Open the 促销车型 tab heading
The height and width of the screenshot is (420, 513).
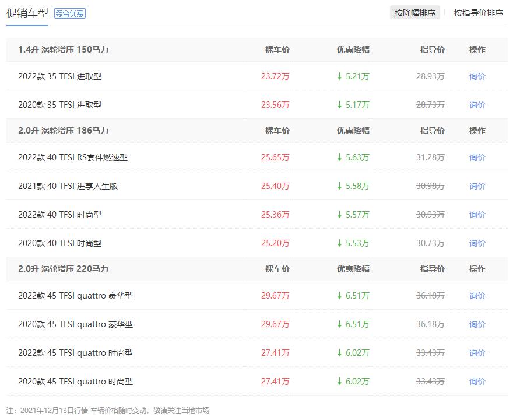[x=27, y=13]
